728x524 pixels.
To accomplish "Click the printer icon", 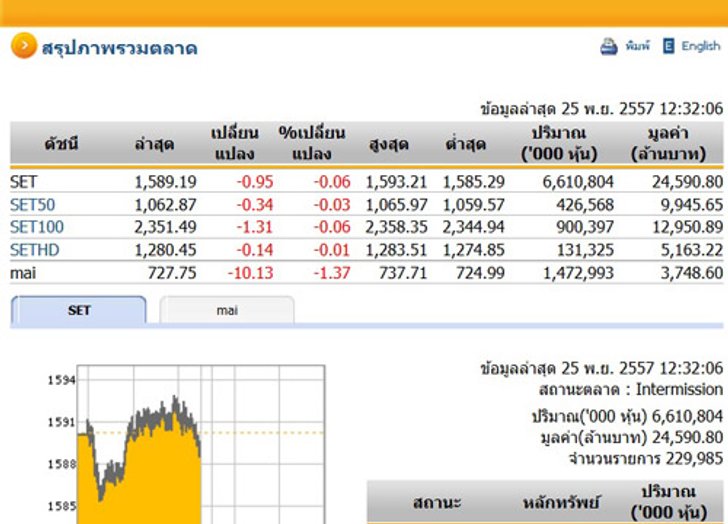I will click(x=609, y=46).
